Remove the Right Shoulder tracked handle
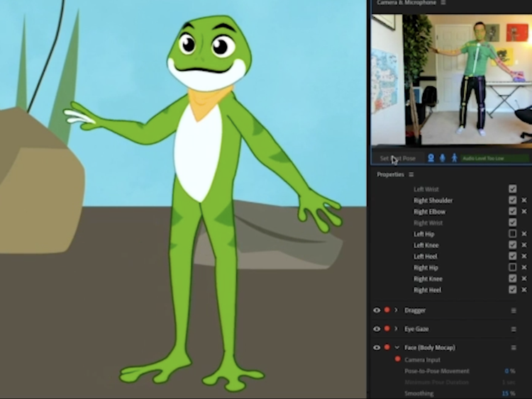Screen dimensions: 532x399 point(524,201)
